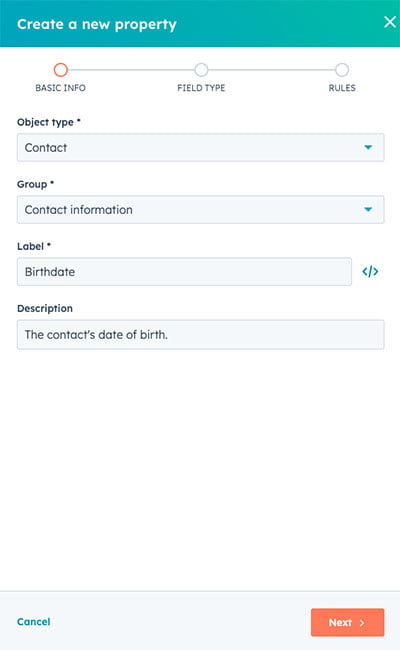This screenshot has width=400, height=650.
Task: Click the Birthdate label input field
Action: point(184,272)
